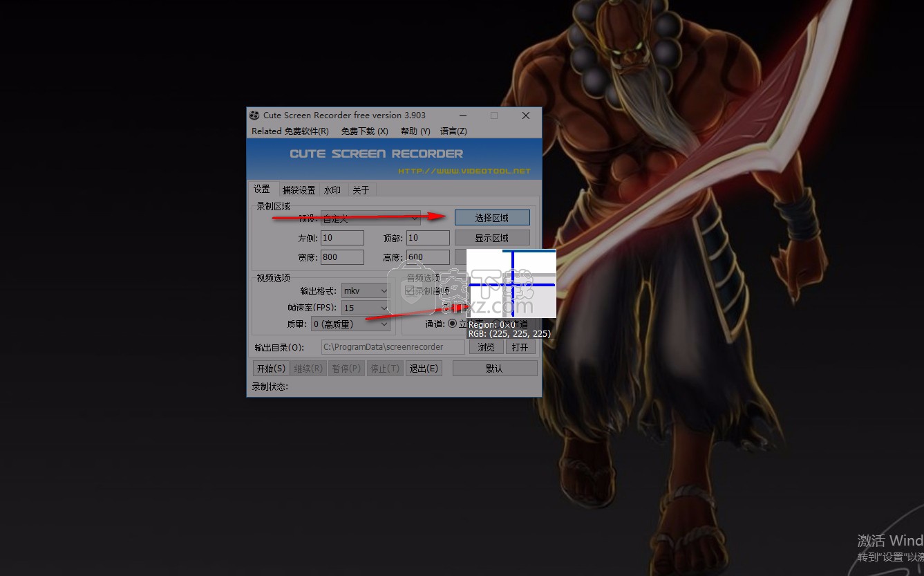Expand the 帧速率(FPS) dropdown
The height and width of the screenshot is (576, 924).
pos(366,308)
